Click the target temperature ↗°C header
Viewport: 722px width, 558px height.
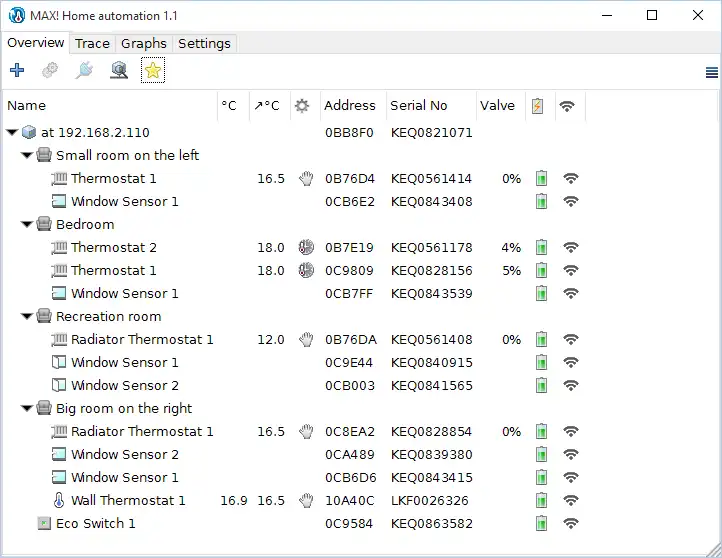pyautogui.click(x=270, y=106)
